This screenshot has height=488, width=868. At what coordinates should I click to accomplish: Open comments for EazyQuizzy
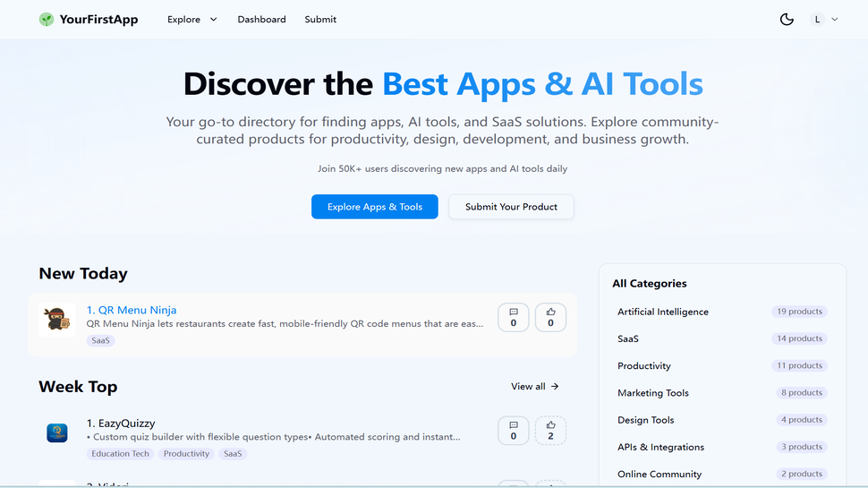pos(513,431)
